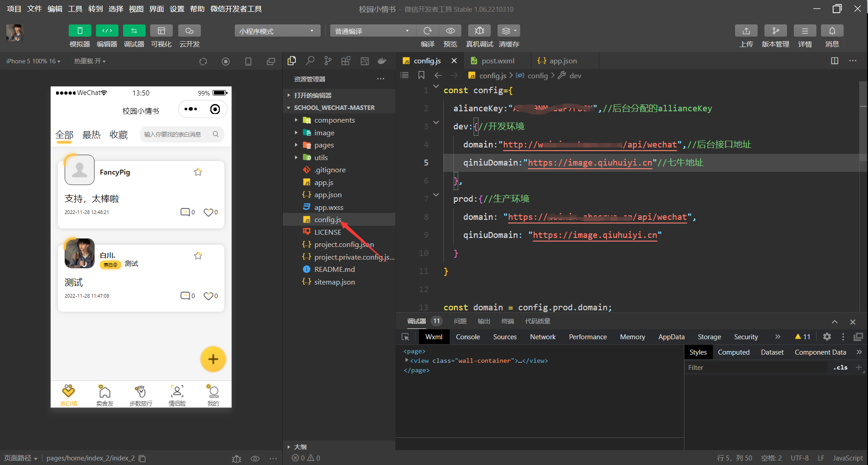Open source control sidebar icon

pos(328,61)
